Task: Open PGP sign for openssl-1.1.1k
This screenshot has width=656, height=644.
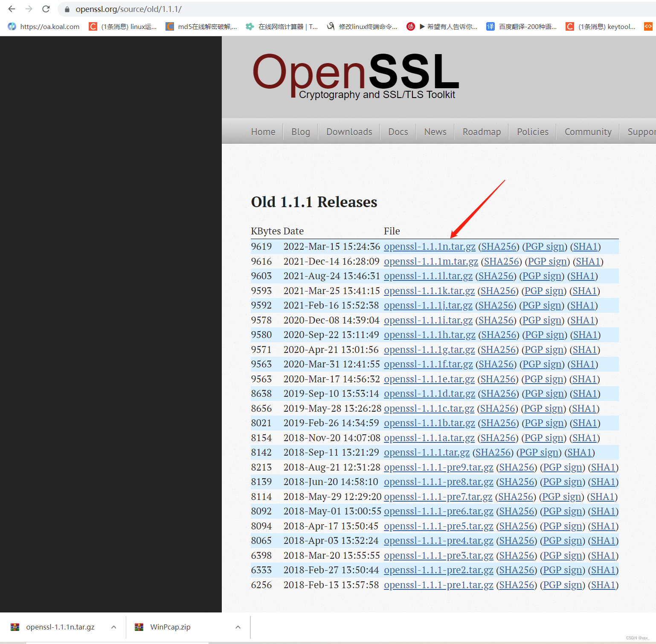Action: click(543, 291)
